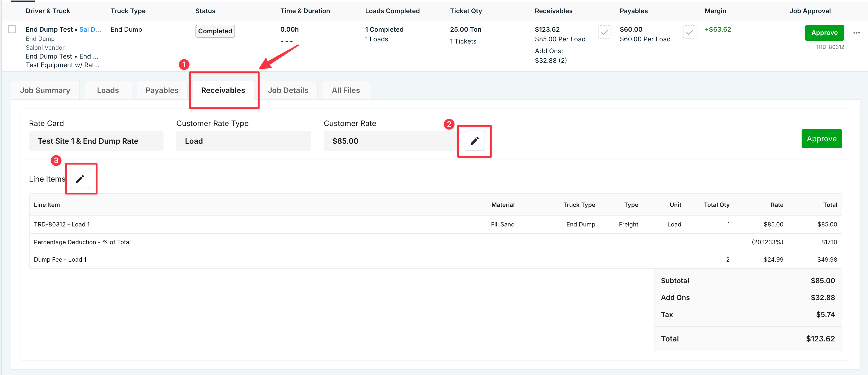Image resolution: width=868 pixels, height=375 pixels.
Task: Click the Subtotal $85.00 amount
Action: [x=823, y=281]
